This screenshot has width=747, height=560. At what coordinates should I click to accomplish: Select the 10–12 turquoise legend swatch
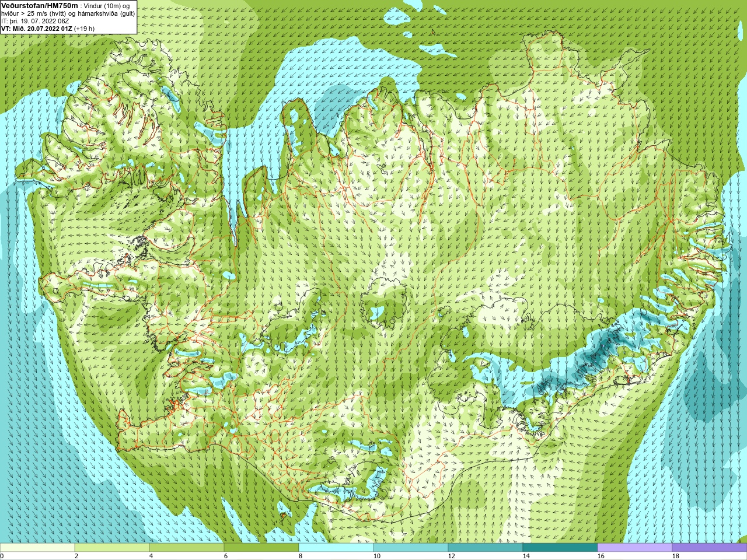coord(411,548)
